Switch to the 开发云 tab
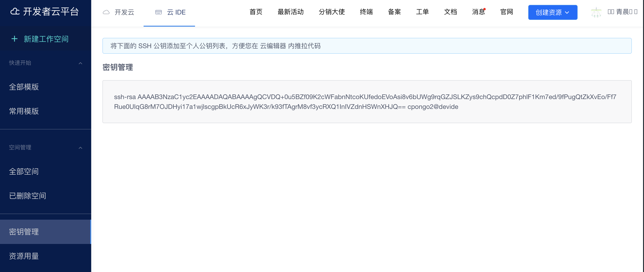 point(124,12)
